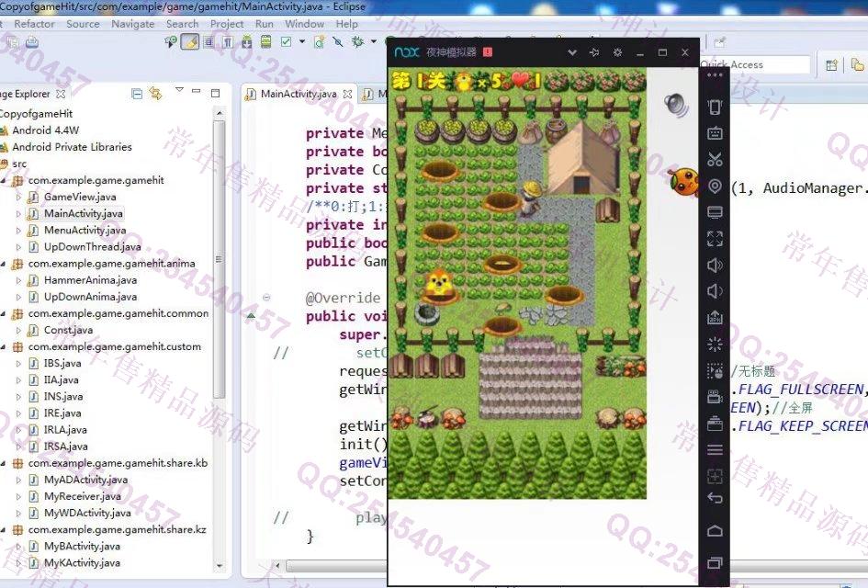868x588 pixels.
Task: Collapse com.example.game.gamehit.common package
Action: (3, 313)
